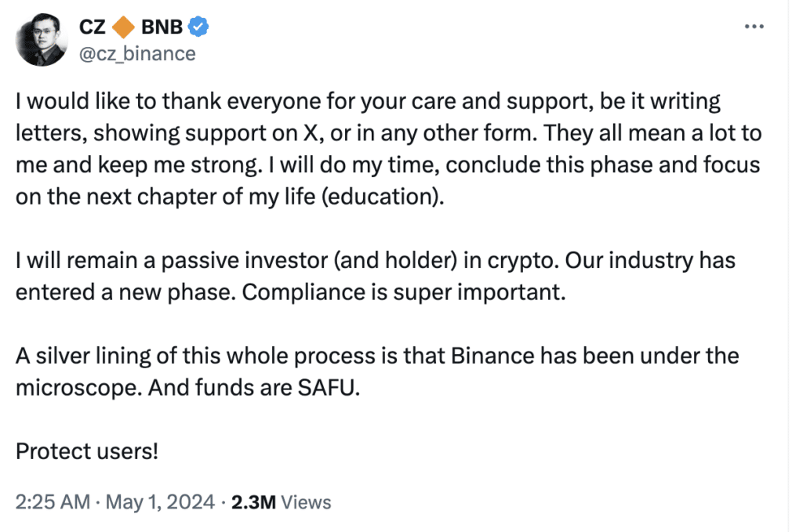Click the "A silver lining" paragraph
The image size is (803, 532).
tap(376, 372)
